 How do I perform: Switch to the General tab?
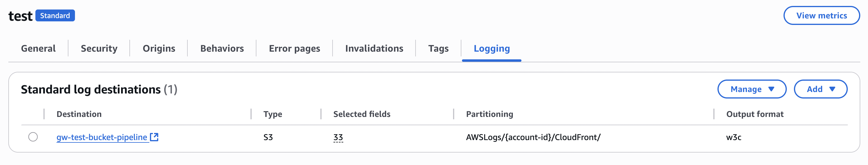click(38, 48)
